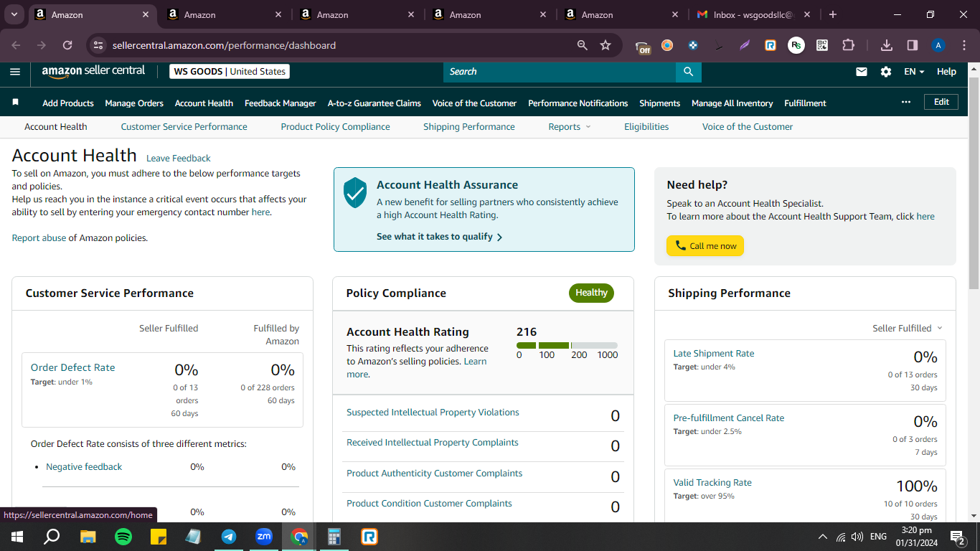Open A-to-z Guarantee Claims in navigation
Image resolution: width=980 pixels, height=551 pixels.
(x=374, y=103)
